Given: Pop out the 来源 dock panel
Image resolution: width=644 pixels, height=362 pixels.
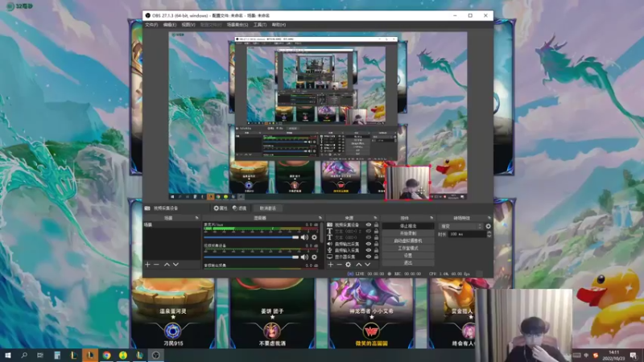Looking at the screenshot, I should click(375, 218).
